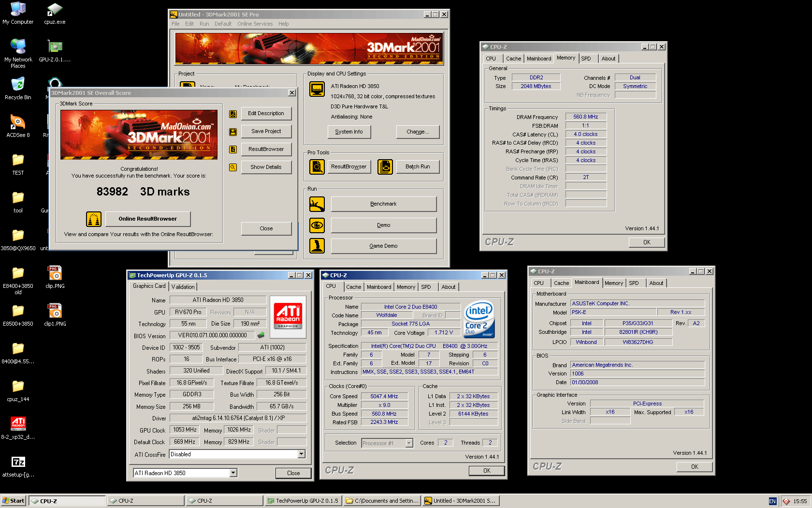Click the Demo eye icon
This screenshot has width=812, height=508.
[x=317, y=225]
